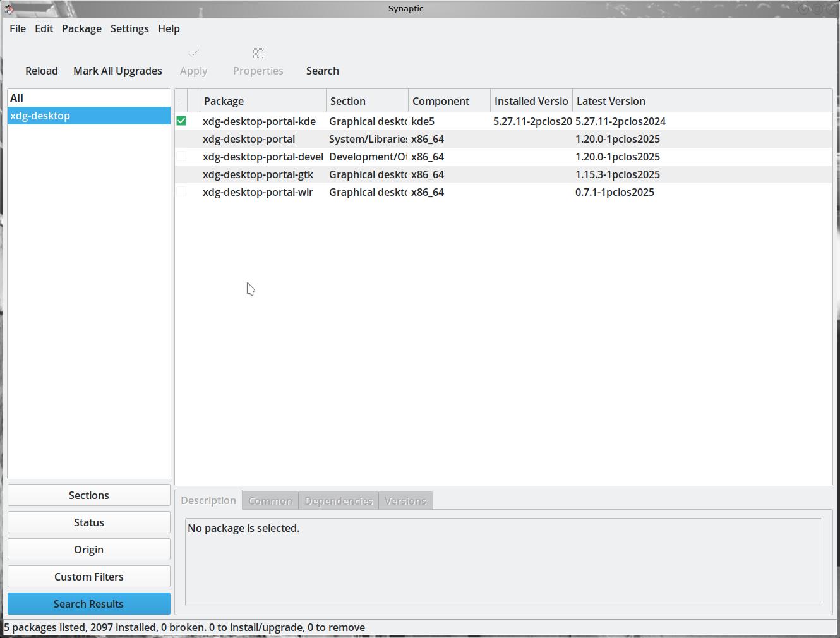Click the Reload toolbar button
This screenshot has height=638, width=840.
tap(42, 71)
